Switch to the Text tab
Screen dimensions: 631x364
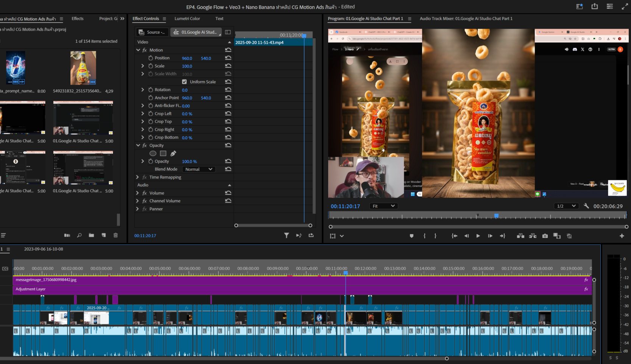click(x=219, y=19)
